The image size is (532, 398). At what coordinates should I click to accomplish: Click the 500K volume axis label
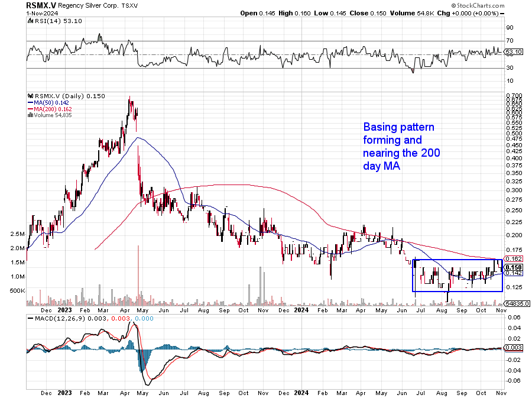point(18,291)
